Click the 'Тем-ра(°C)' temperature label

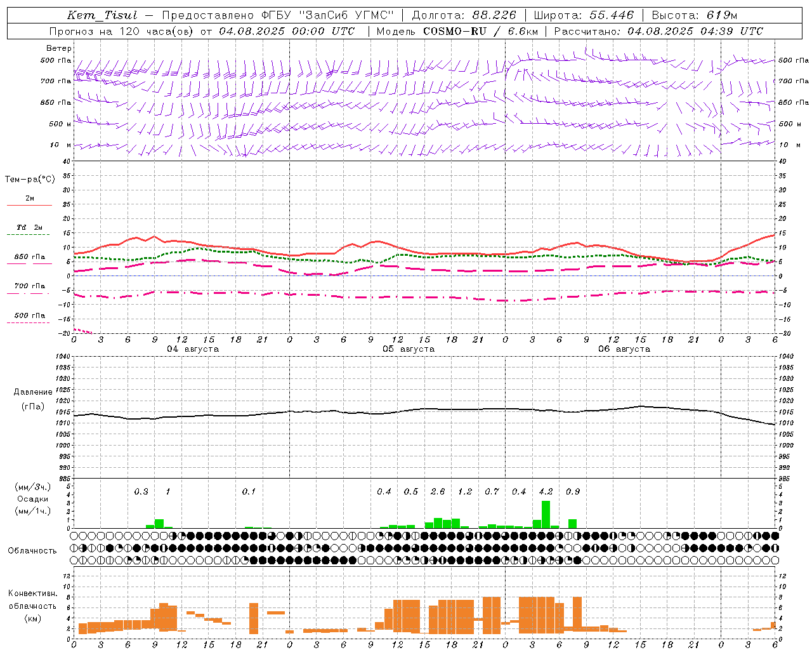[x=30, y=180]
